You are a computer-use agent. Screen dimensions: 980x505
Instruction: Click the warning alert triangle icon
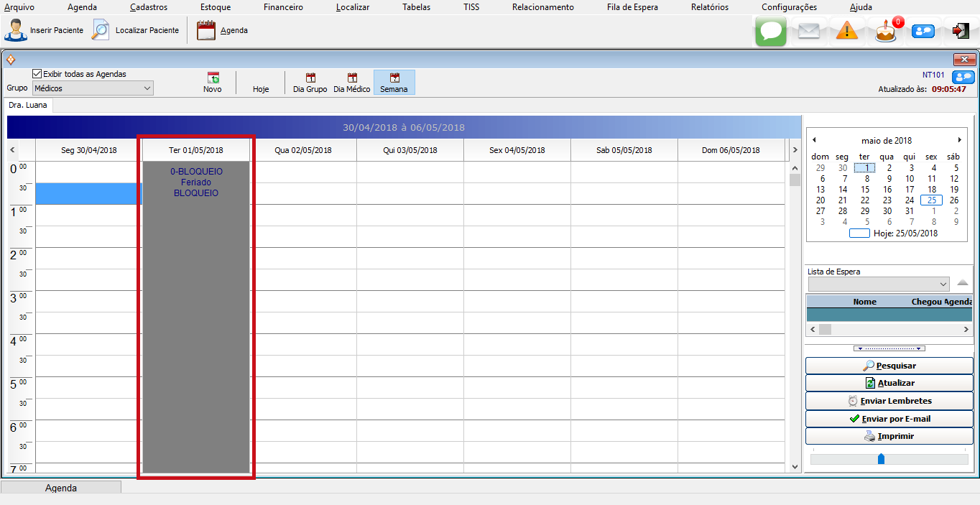[847, 32]
